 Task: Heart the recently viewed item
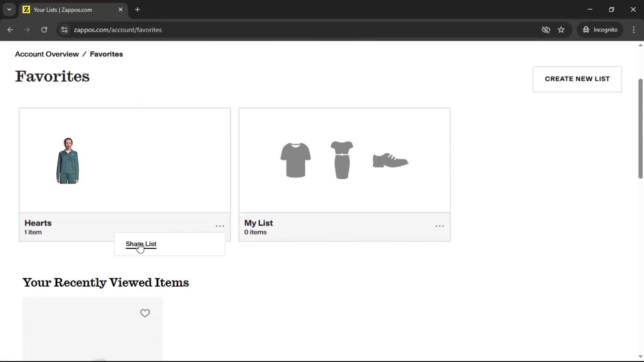click(145, 313)
